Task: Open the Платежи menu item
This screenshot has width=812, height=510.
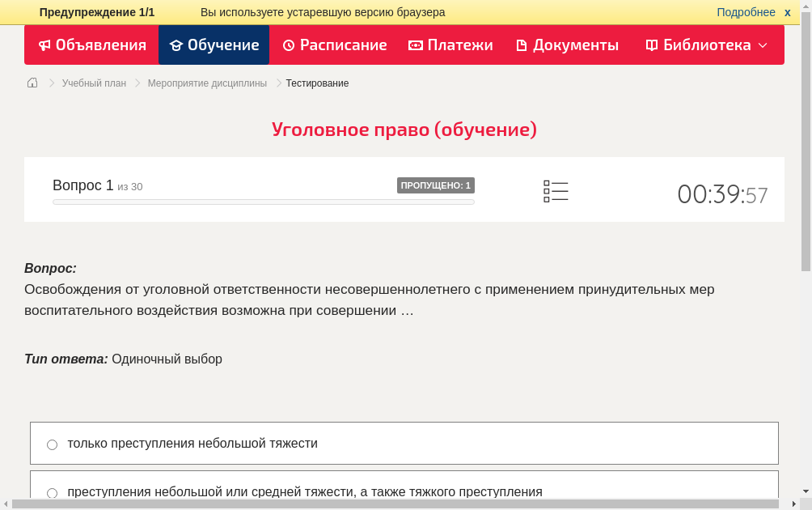Action: pyautogui.click(x=450, y=45)
